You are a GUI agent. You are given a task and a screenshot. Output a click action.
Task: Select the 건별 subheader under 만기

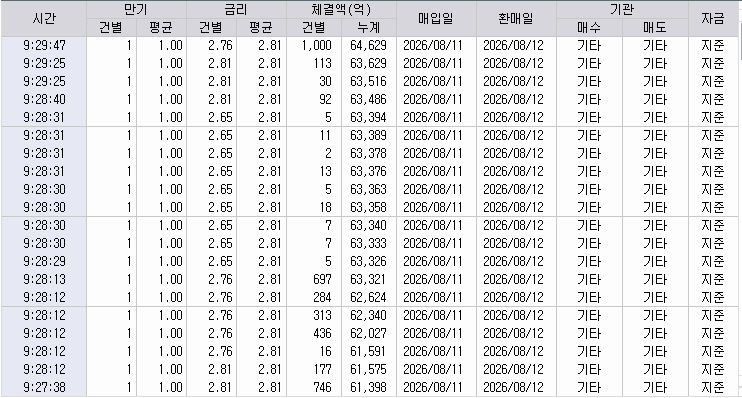click(111, 27)
